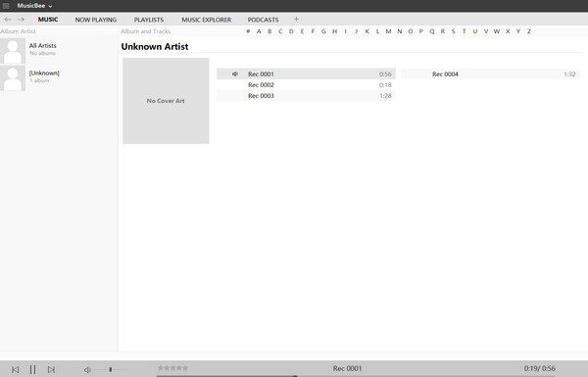Viewport: 588px width, 377px height.
Task: Mute volume using speaker icon
Action: [87, 370]
